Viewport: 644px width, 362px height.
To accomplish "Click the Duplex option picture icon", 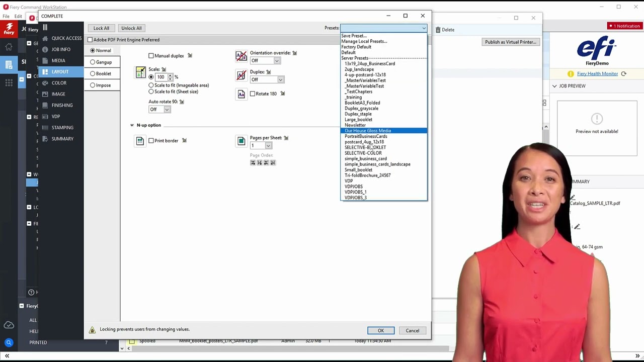I will [x=241, y=75].
